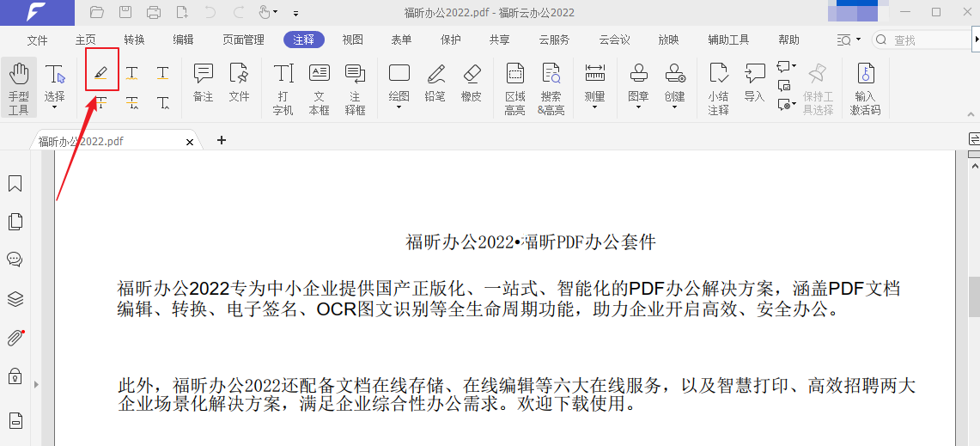Screen dimensions: 980x446
Task: Switch to the 转换 tab
Action: tap(134, 40)
